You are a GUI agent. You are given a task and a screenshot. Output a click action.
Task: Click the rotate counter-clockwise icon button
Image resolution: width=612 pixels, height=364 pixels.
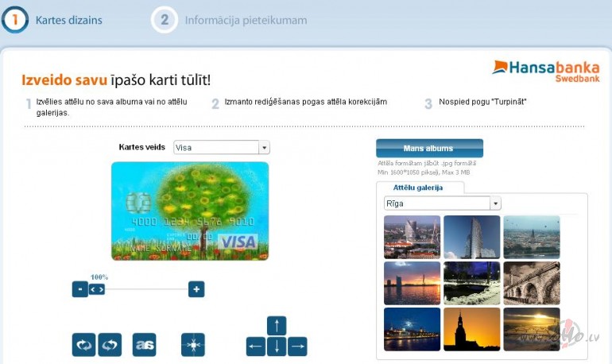(110, 344)
